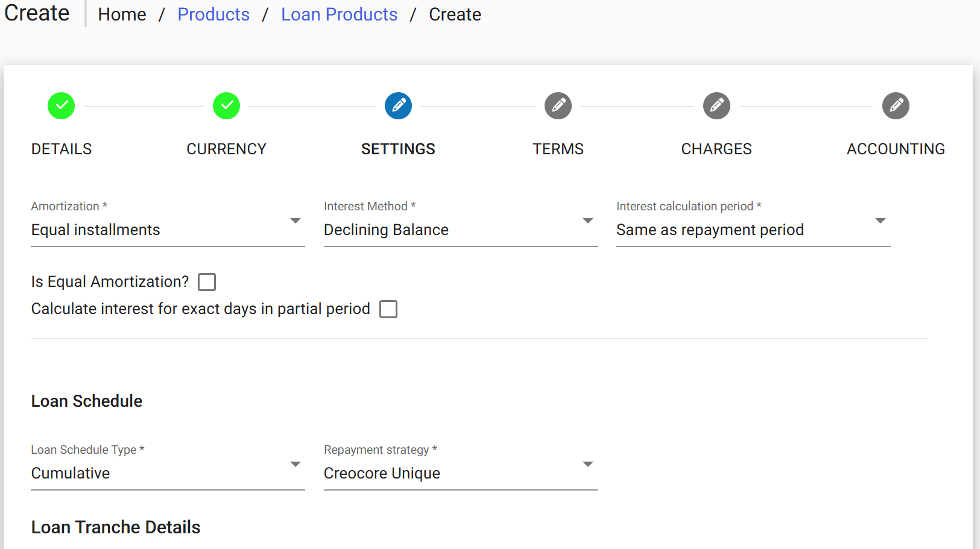Jump to the ACCOUNTING step label
The image size is (980, 549).
[x=896, y=149]
